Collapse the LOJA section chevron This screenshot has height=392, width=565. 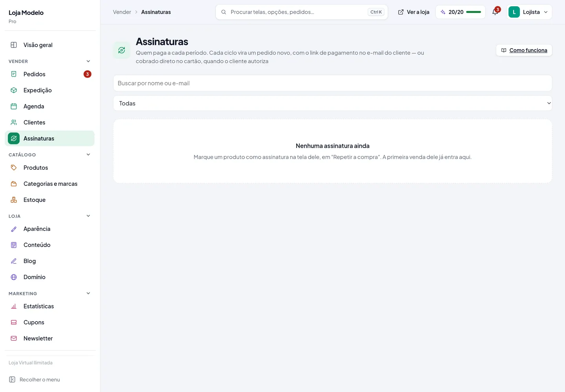tap(88, 216)
